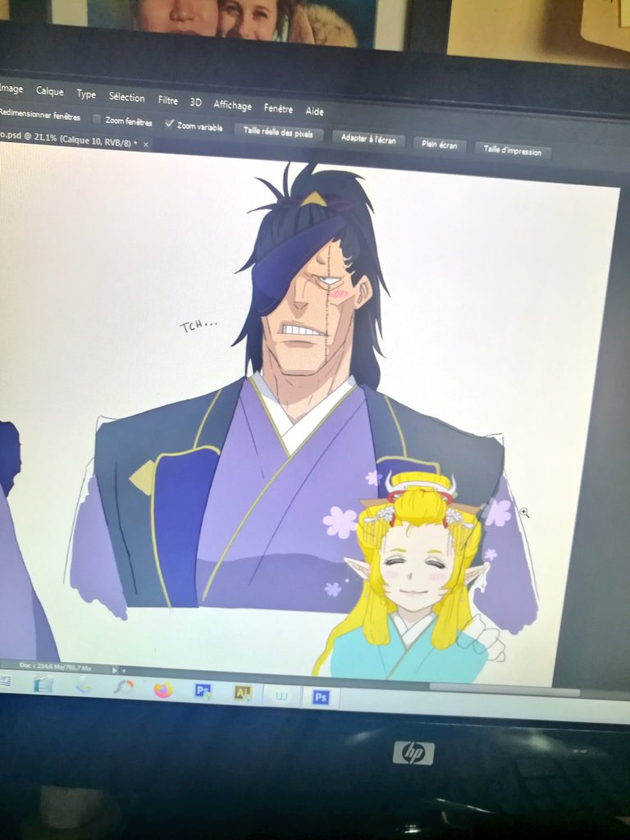630x840 pixels.
Task: Switch to active Photoshop taskbar window
Action: point(321,697)
